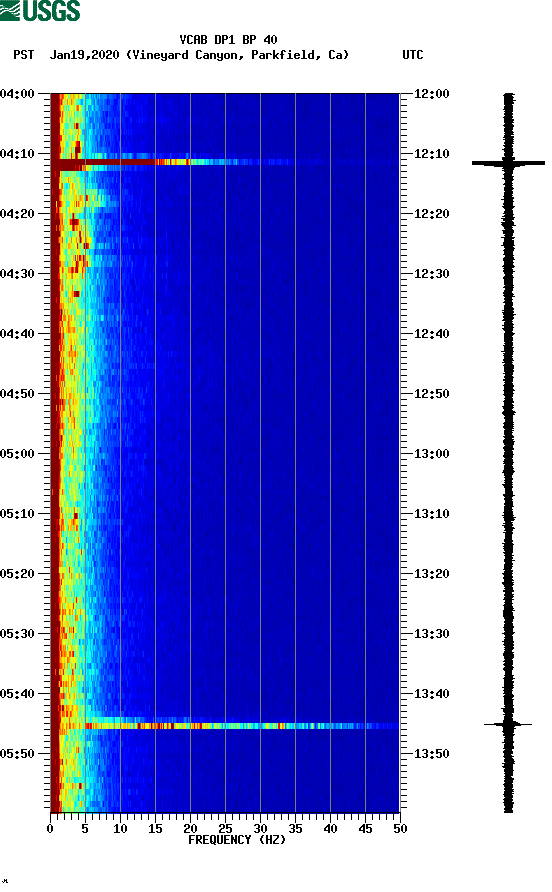
Task: Click the smaller seismogram spike near 13:45
Action: (508, 724)
